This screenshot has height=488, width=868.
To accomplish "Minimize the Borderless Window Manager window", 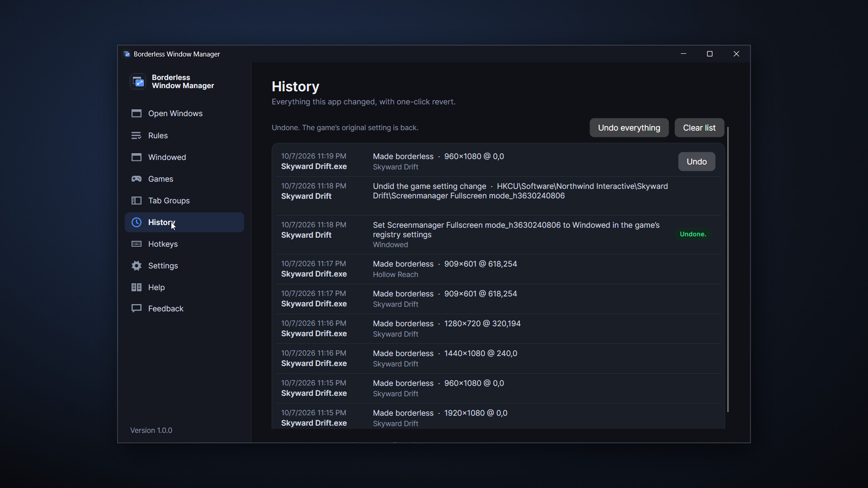I will pyautogui.click(x=684, y=54).
